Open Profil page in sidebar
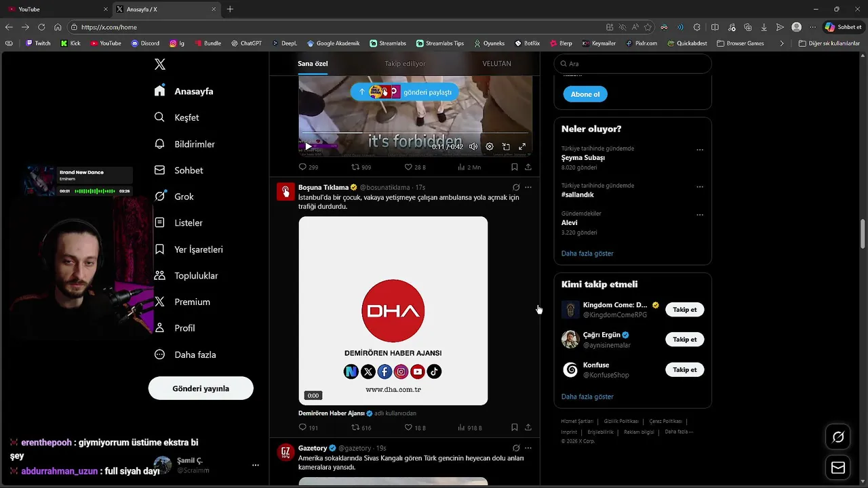 click(175, 328)
